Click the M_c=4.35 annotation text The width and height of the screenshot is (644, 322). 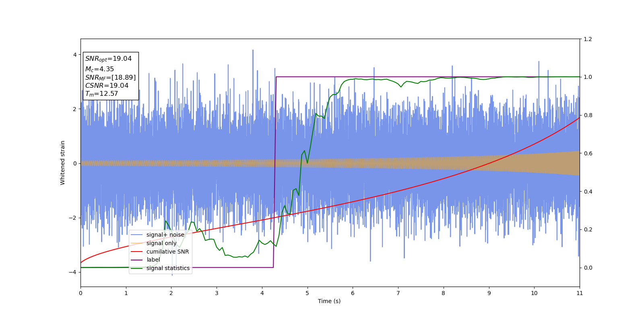point(99,69)
